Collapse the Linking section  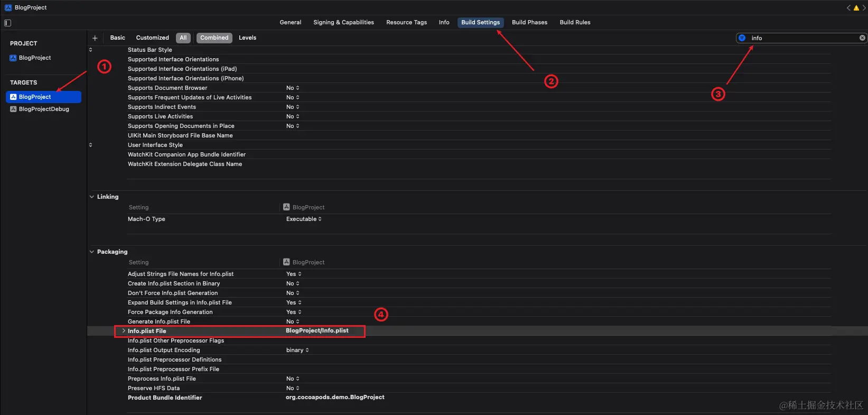(92, 197)
